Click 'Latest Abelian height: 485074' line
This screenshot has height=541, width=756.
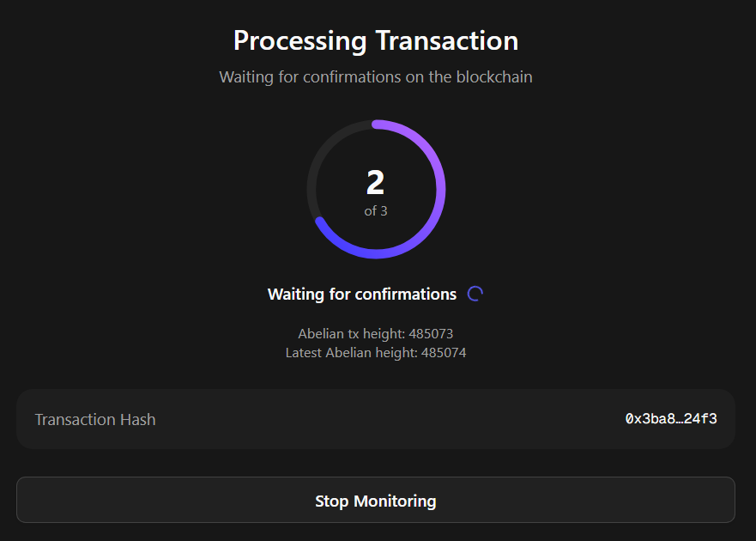click(x=376, y=352)
